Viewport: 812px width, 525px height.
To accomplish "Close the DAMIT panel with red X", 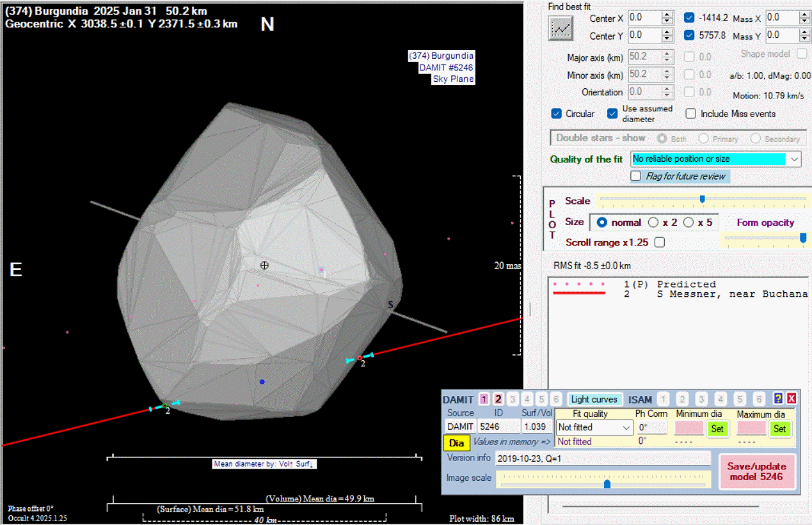I will (792, 399).
